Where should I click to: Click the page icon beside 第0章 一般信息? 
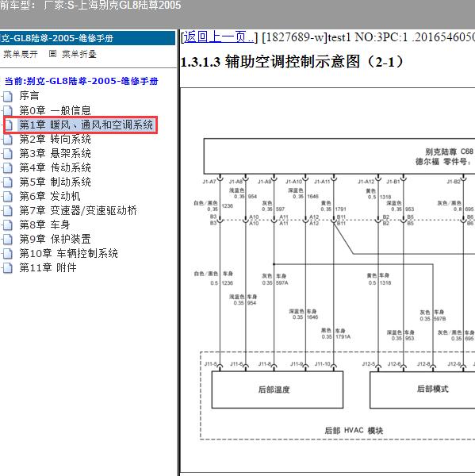pyautogui.click(x=8, y=111)
